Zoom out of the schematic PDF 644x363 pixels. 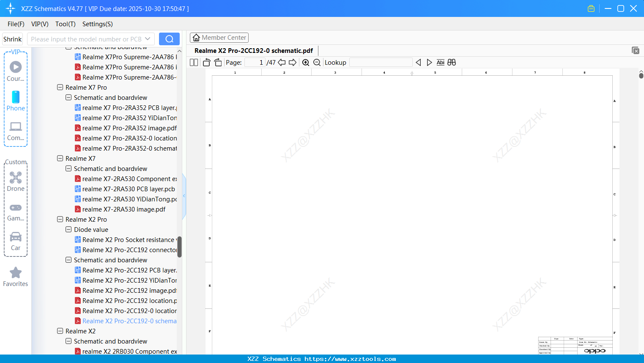click(x=317, y=63)
